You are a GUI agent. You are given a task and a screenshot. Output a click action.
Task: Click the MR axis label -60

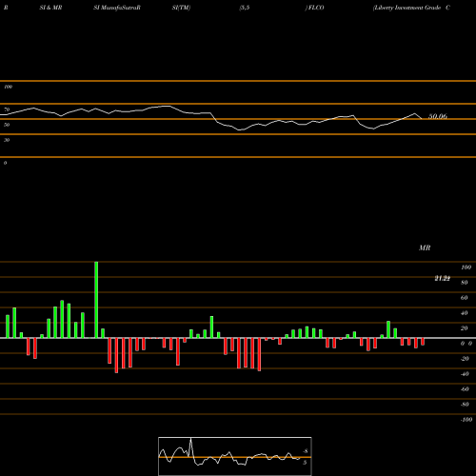click(465, 389)
